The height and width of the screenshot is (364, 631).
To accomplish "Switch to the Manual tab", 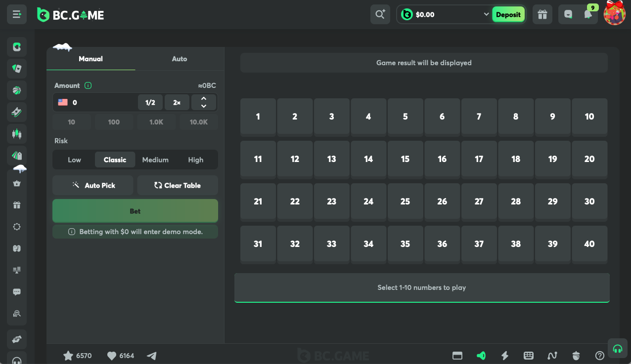I will pyautogui.click(x=91, y=59).
